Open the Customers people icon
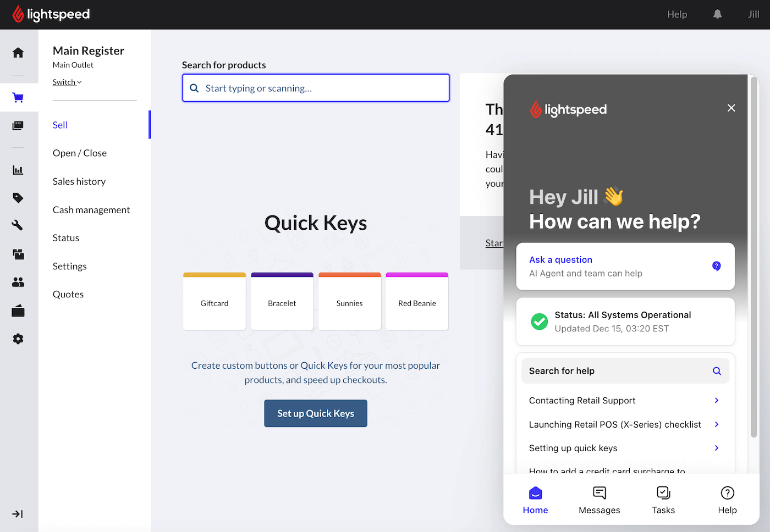The height and width of the screenshot is (532, 770). (x=18, y=282)
